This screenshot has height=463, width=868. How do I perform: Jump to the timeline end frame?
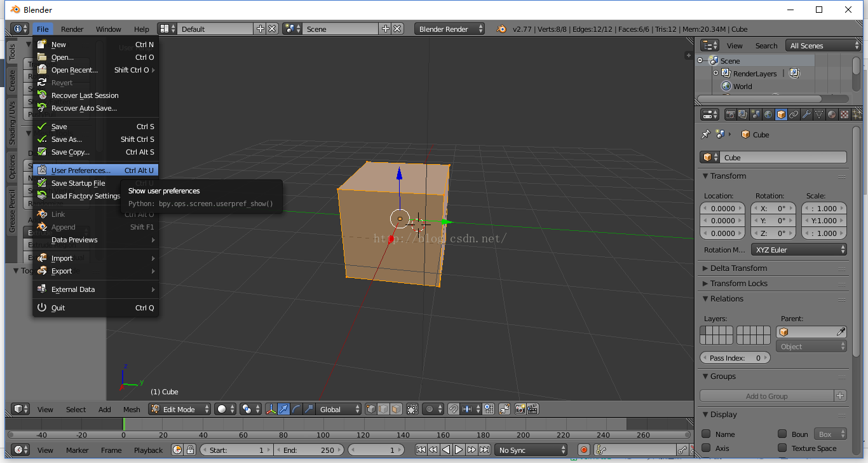485,450
